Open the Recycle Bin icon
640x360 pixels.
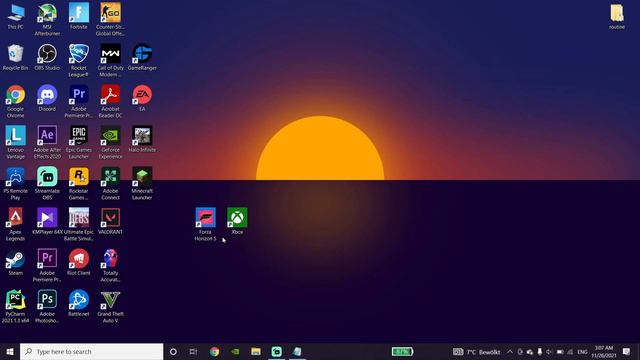16,58
